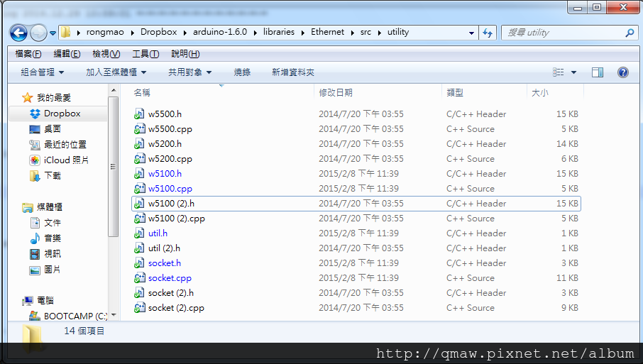Select 下載 downloads in navigation pane
Image resolution: width=643 pixels, height=364 pixels.
coord(45,176)
